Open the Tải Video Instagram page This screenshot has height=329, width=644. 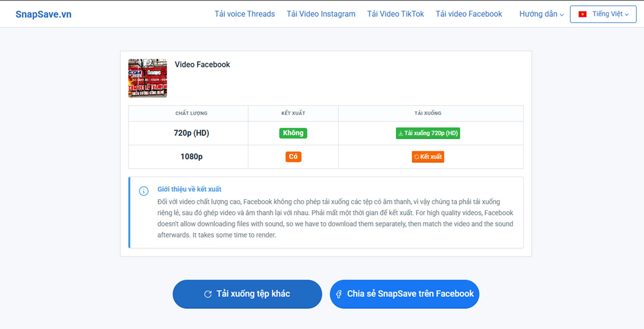[320, 14]
